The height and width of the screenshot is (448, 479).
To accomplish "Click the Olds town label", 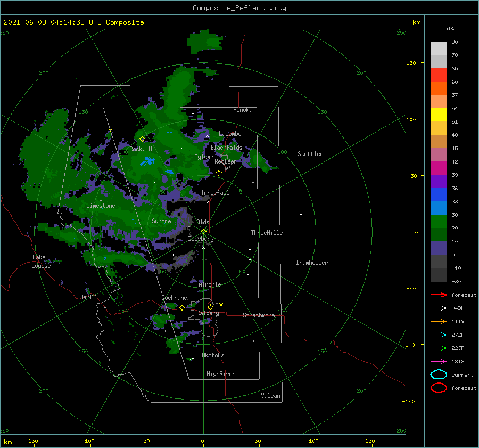I will [203, 222].
